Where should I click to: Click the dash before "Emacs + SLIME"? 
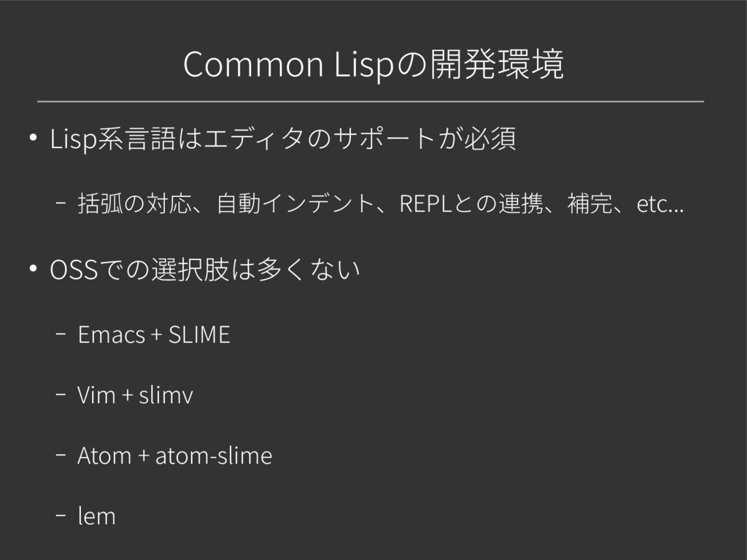pos(61,334)
